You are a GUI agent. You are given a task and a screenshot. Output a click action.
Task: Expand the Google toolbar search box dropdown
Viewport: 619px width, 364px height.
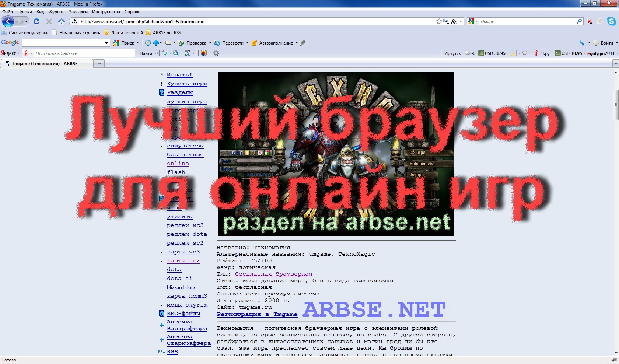coord(106,43)
